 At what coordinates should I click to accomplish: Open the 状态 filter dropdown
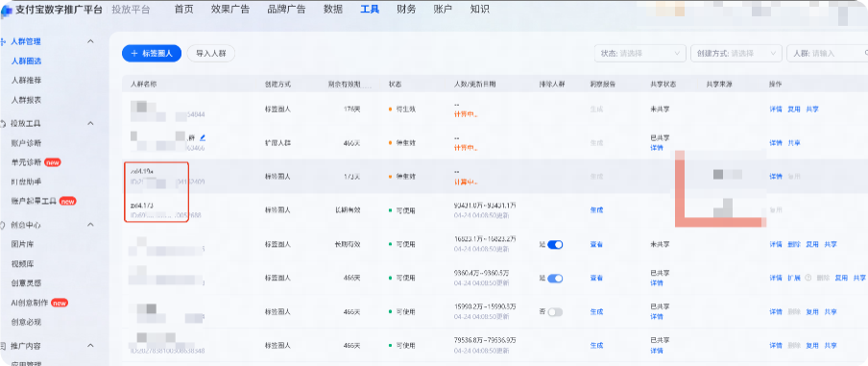coord(639,53)
